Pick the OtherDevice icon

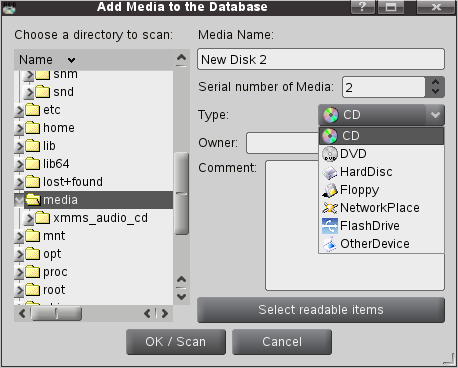330,244
